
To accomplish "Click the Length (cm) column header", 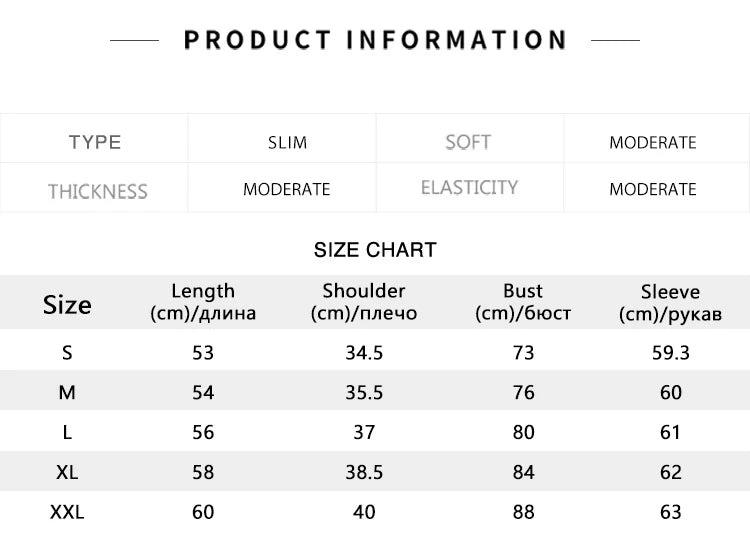I will click(x=203, y=302).
